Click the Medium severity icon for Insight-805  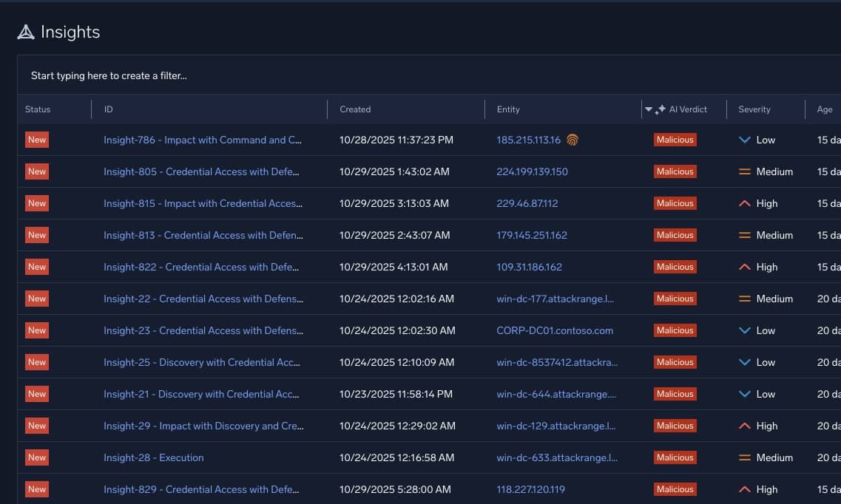[x=745, y=171]
